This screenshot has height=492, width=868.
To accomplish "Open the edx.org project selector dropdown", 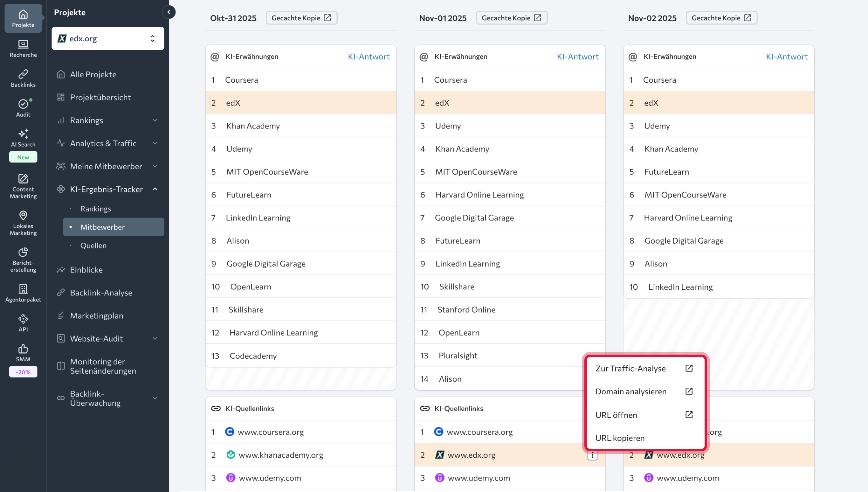I will click(x=108, y=38).
